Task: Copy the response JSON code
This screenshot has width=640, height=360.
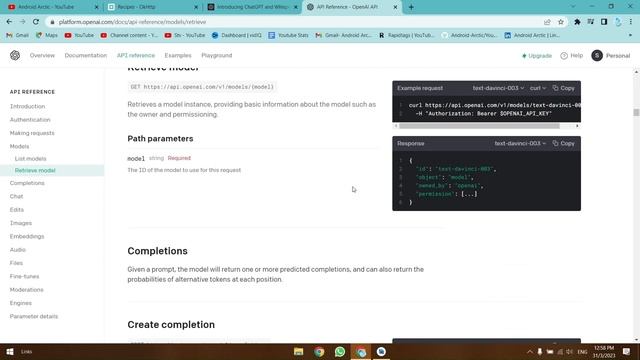Action: 563,144
